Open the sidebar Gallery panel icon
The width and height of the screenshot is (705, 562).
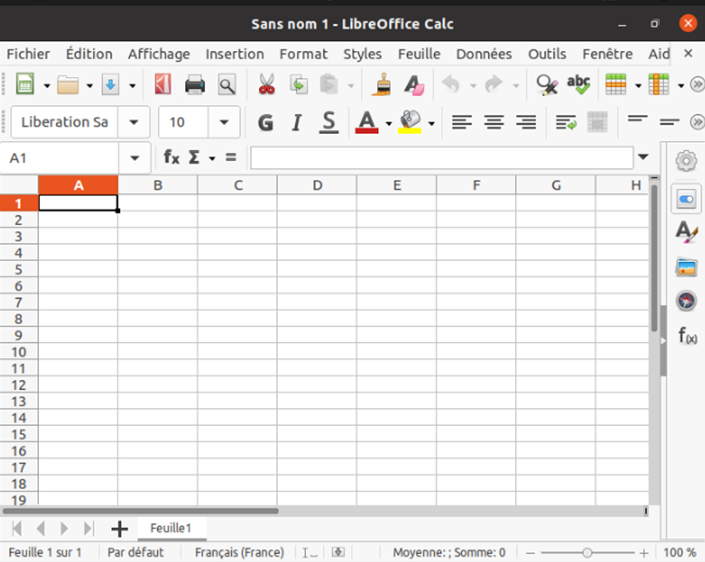[686, 266]
